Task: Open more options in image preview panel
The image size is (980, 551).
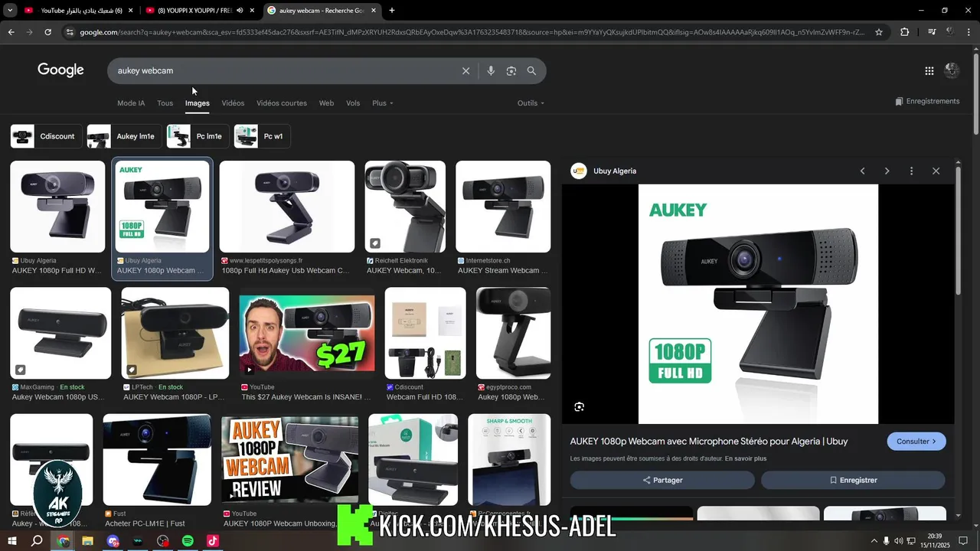Action: tap(911, 171)
